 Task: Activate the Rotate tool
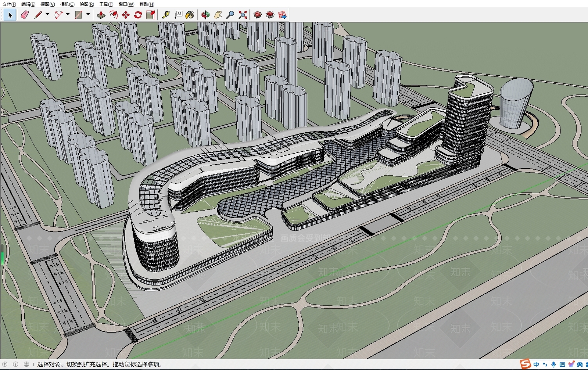138,15
